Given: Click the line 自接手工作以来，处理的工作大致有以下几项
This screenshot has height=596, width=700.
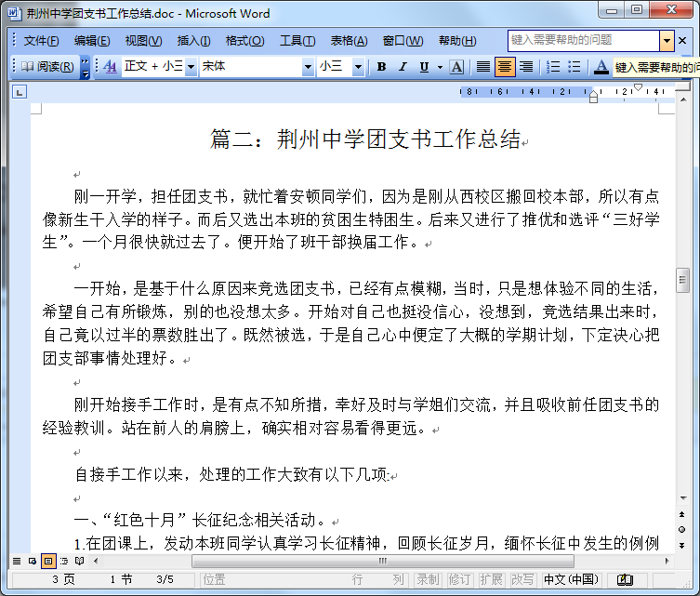Looking at the screenshot, I should (x=231, y=474).
